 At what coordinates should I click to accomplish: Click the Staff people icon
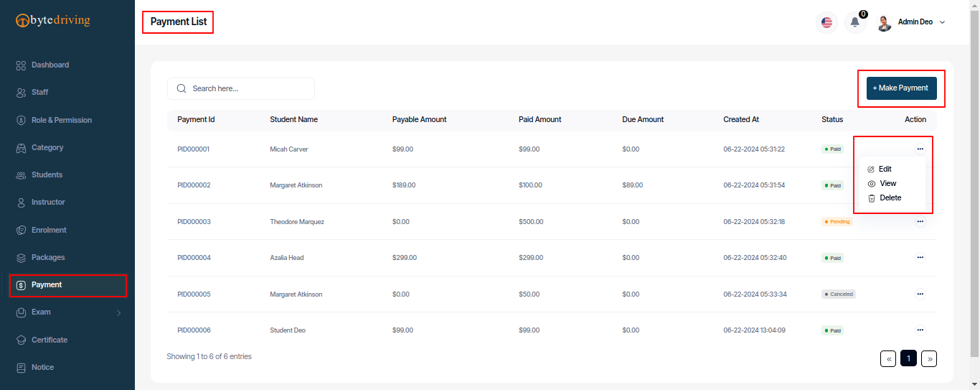coord(21,93)
